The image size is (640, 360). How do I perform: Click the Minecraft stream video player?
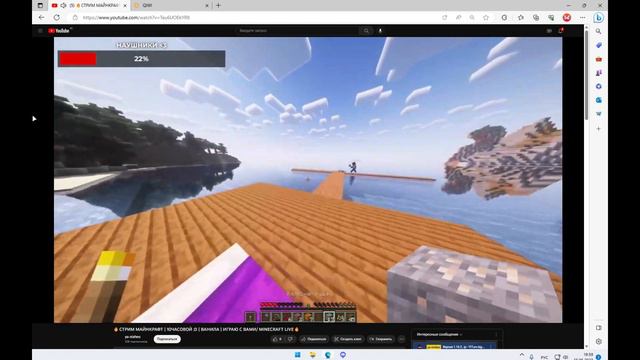308,180
